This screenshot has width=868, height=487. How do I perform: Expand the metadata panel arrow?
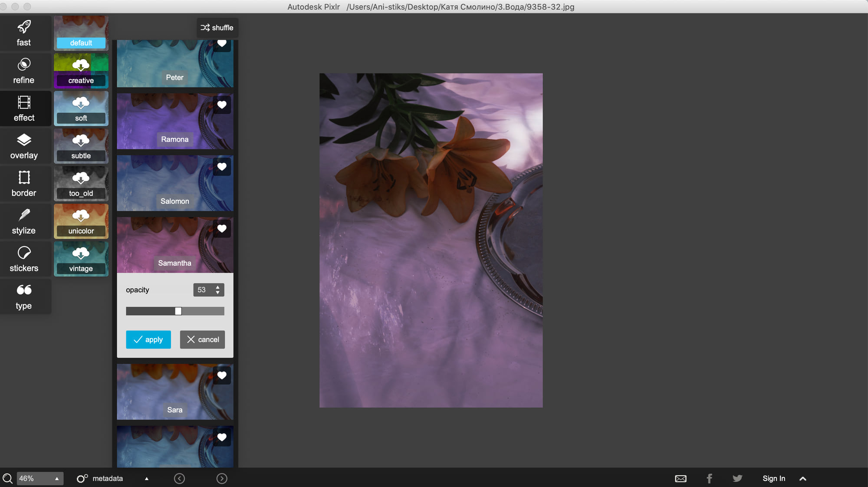point(147,478)
